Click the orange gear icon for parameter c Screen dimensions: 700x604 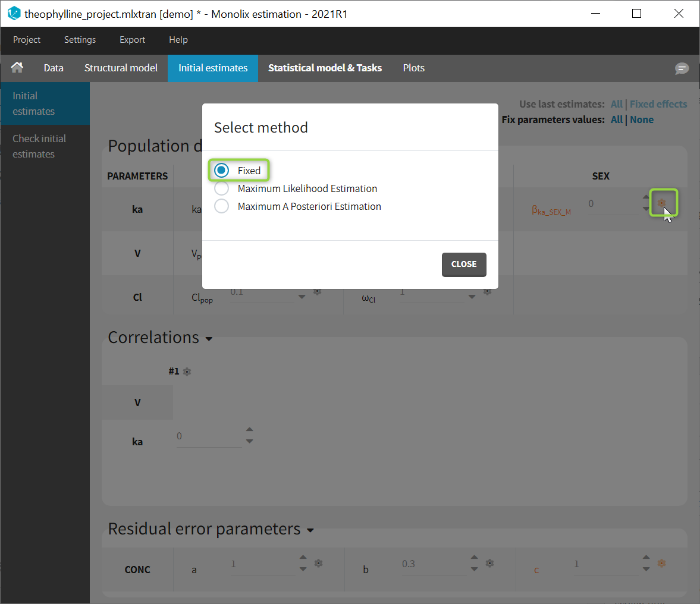point(661,563)
